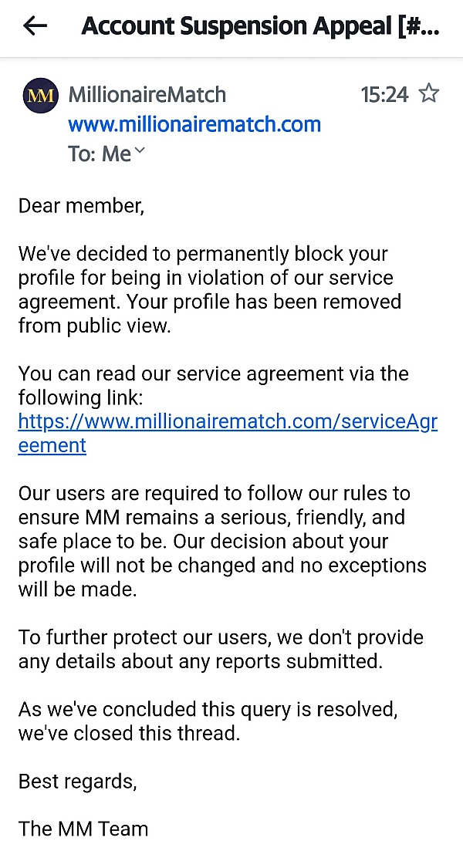This screenshot has width=463, height=868.
Task: Go back using the left arrow
Action: point(35,26)
